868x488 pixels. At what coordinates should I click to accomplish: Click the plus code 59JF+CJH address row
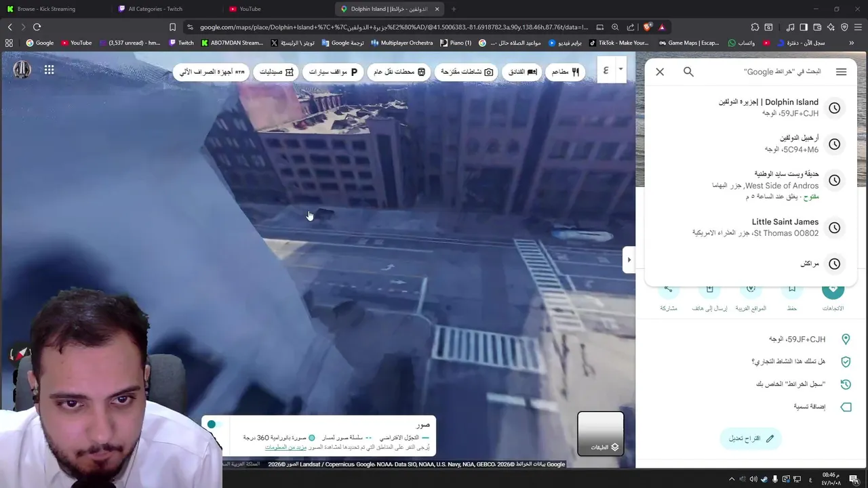(x=751, y=339)
